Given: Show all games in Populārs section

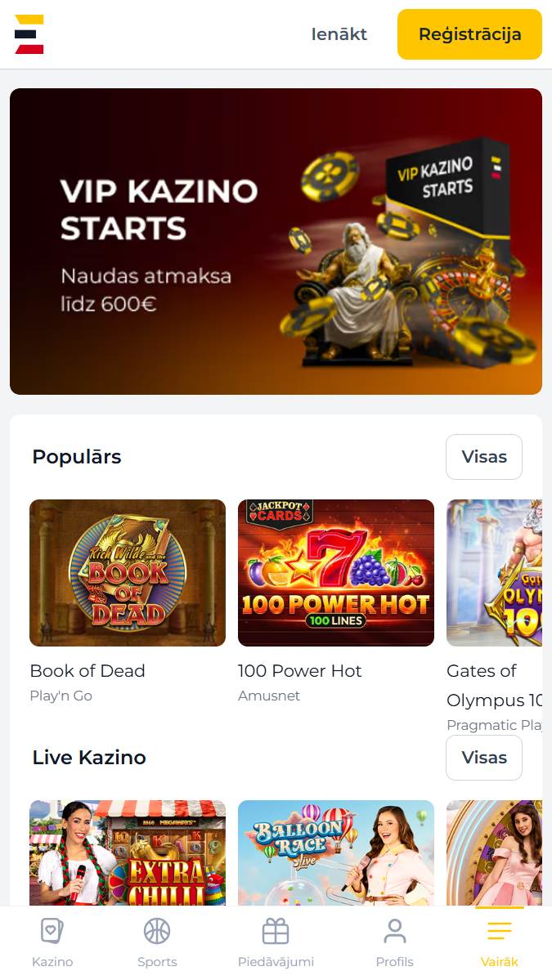Looking at the screenshot, I should click(x=484, y=457).
